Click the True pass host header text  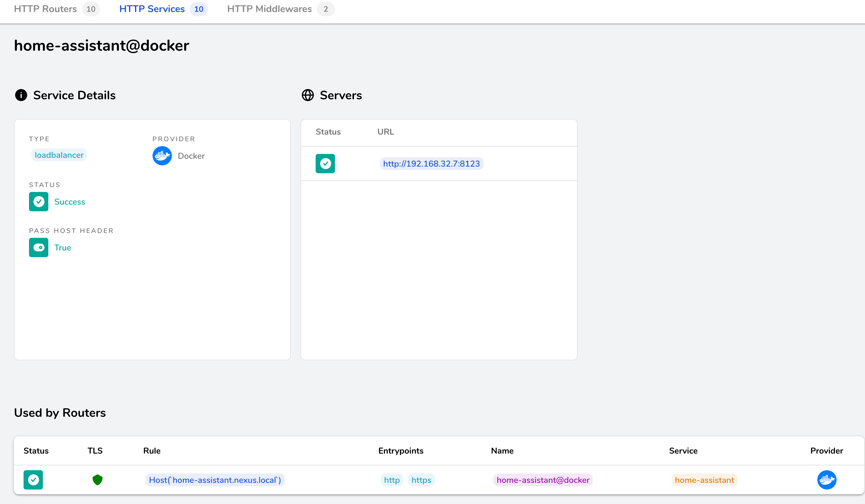click(x=63, y=248)
